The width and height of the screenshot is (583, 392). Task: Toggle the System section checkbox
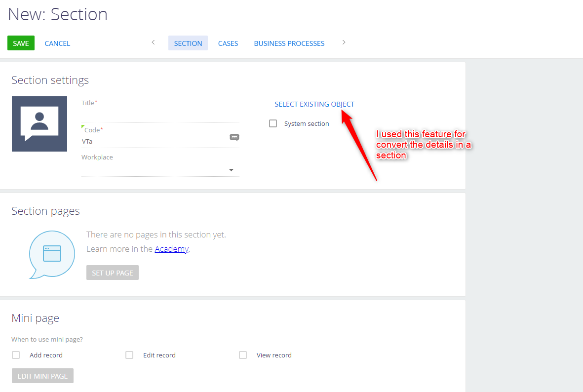pyautogui.click(x=273, y=123)
